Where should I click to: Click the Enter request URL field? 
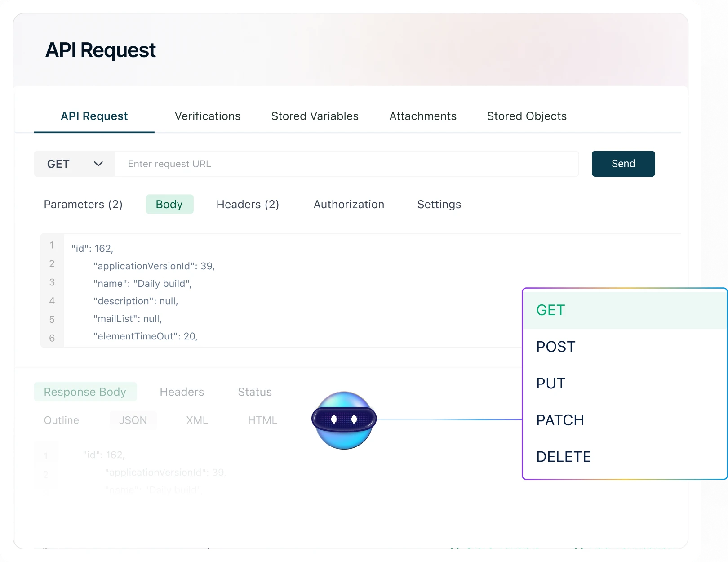[347, 164]
